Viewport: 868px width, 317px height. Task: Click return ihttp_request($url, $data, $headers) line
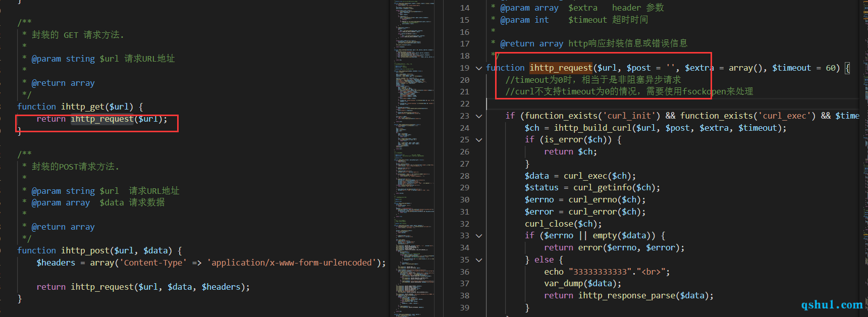tap(143, 287)
